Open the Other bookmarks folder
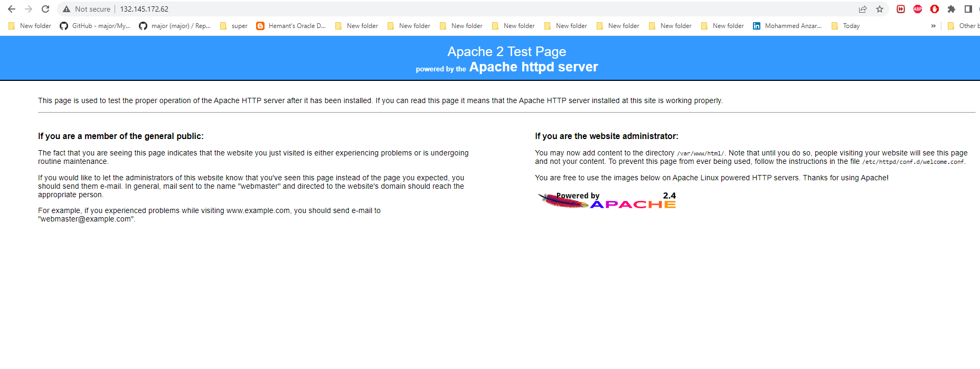Image resolution: width=980 pixels, height=369 pixels. 963,26
